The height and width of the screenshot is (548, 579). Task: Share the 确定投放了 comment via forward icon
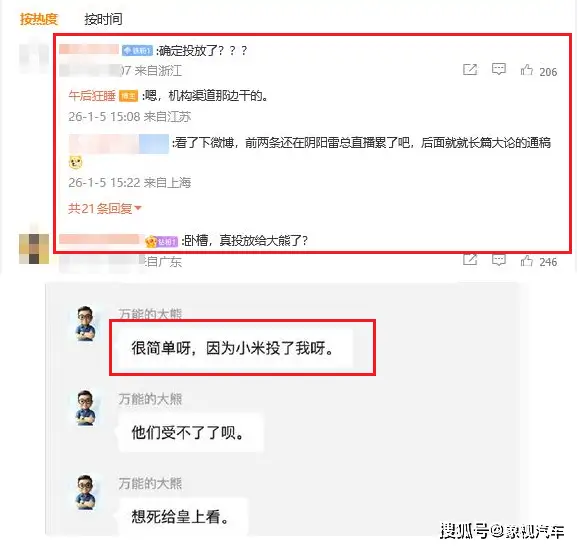[470, 69]
